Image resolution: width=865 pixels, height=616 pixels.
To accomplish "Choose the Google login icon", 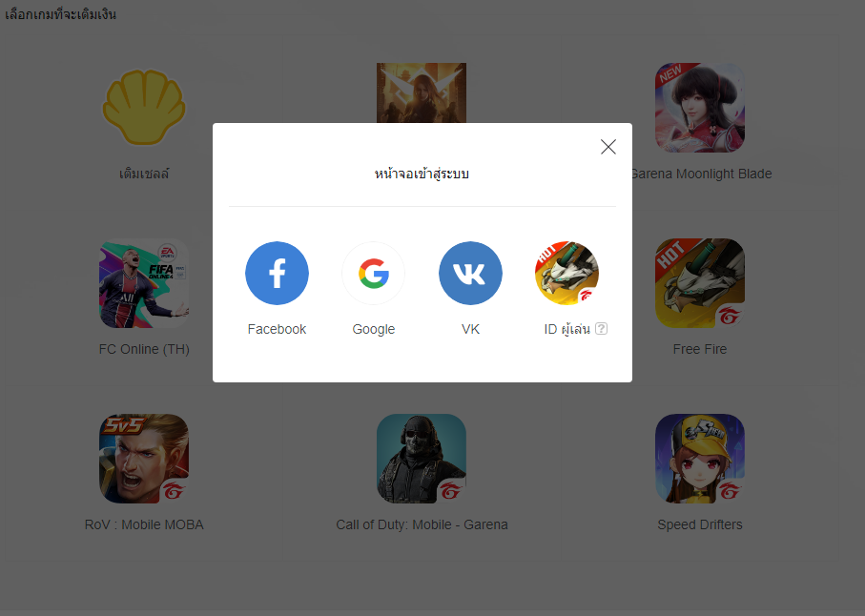I will point(374,273).
